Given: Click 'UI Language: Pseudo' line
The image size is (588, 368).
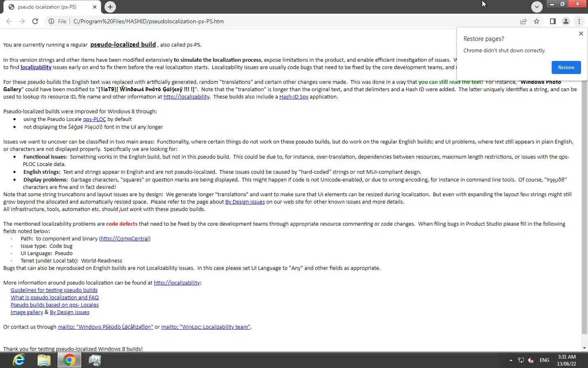Looking at the screenshot, I should (x=47, y=253).
